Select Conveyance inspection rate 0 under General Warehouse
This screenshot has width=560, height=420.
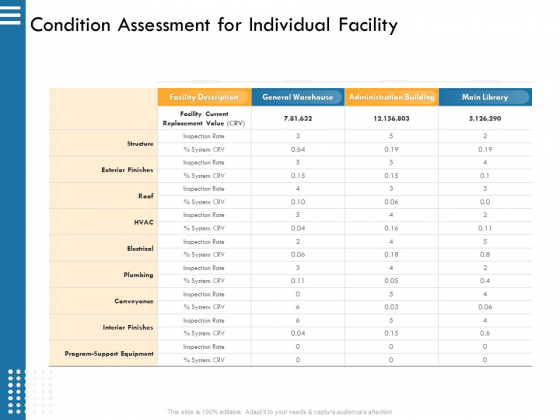pos(298,294)
